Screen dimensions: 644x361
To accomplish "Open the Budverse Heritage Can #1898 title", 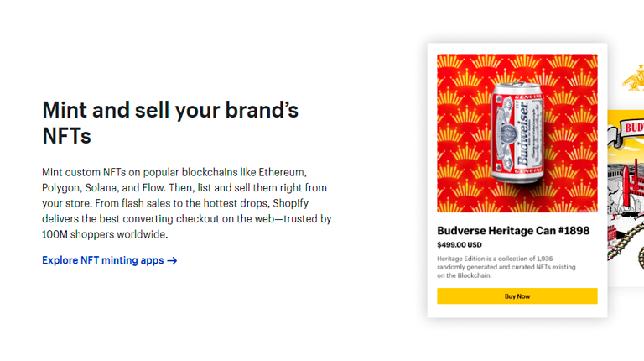I will click(513, 231).
